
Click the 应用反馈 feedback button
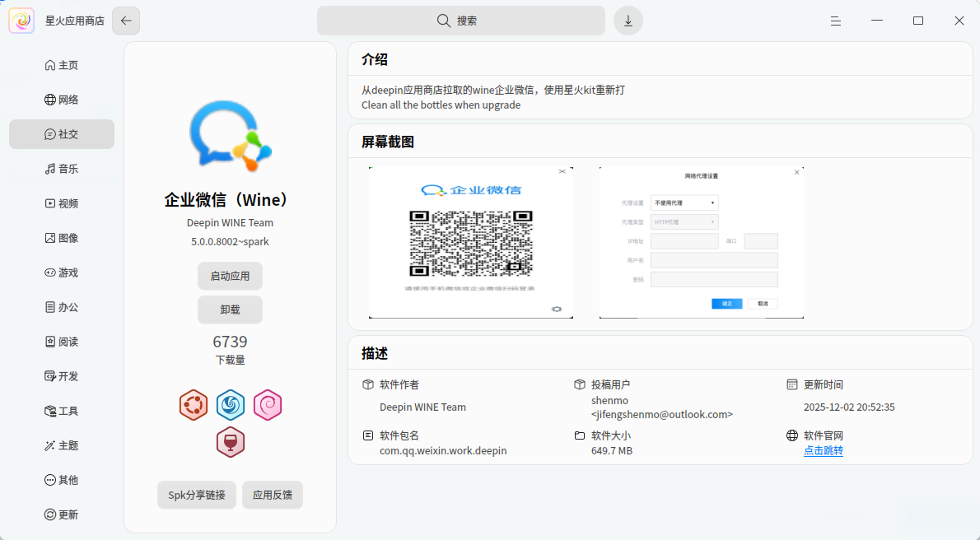273,495
